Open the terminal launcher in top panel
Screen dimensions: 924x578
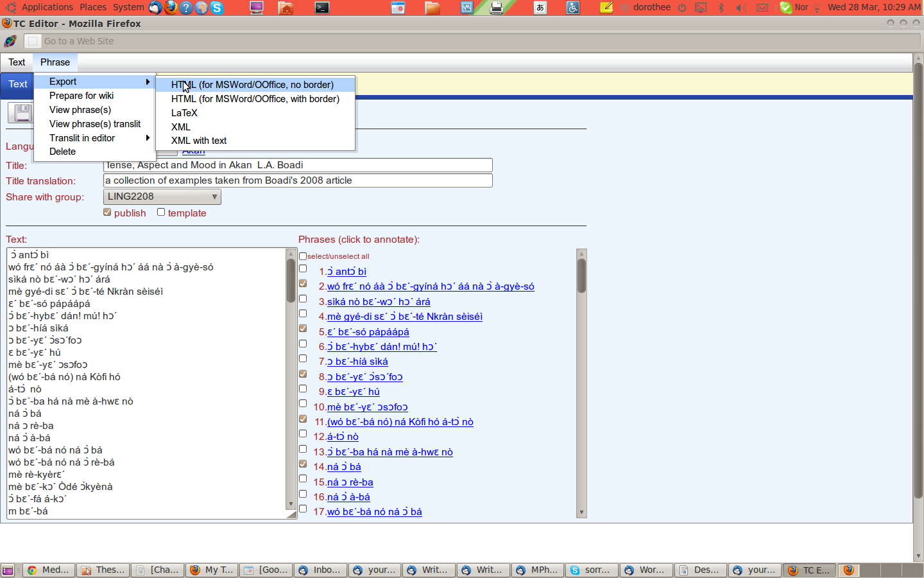point(322,8)
